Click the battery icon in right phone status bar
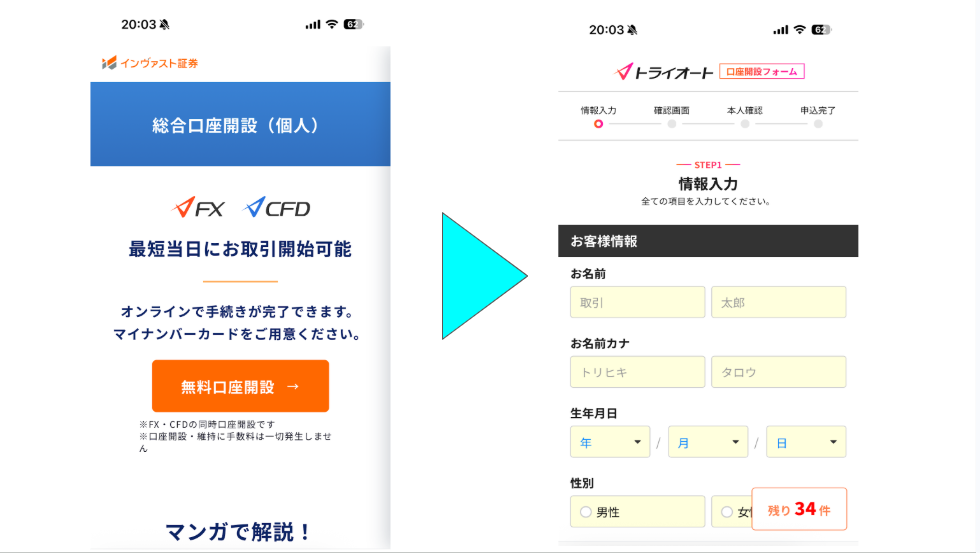 821,29
